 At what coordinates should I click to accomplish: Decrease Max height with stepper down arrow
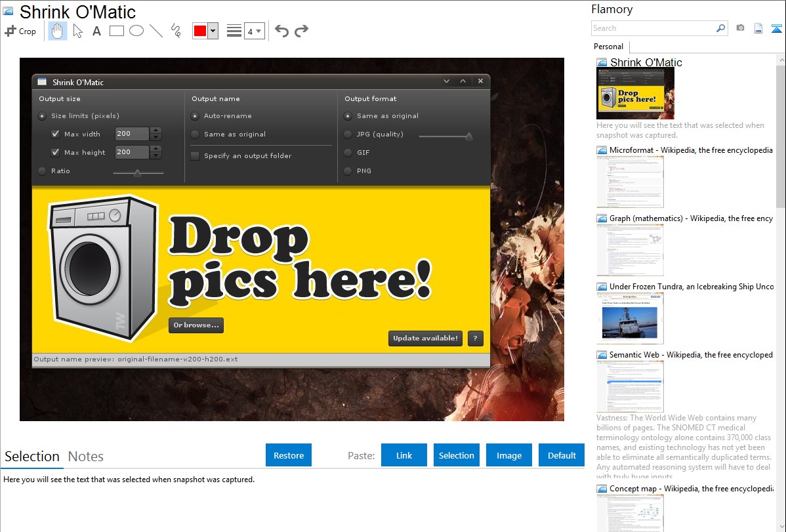pos(156,155)
